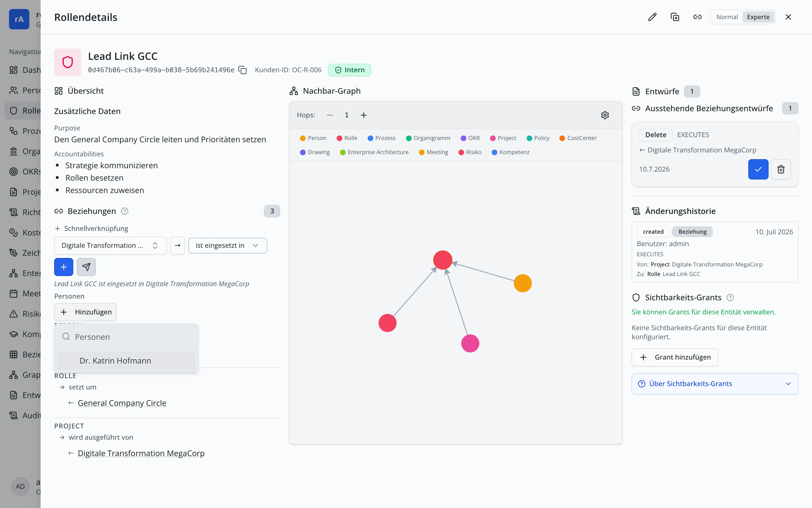Click the orange Person node in graph
812x508 pixels.
[523, 283]
